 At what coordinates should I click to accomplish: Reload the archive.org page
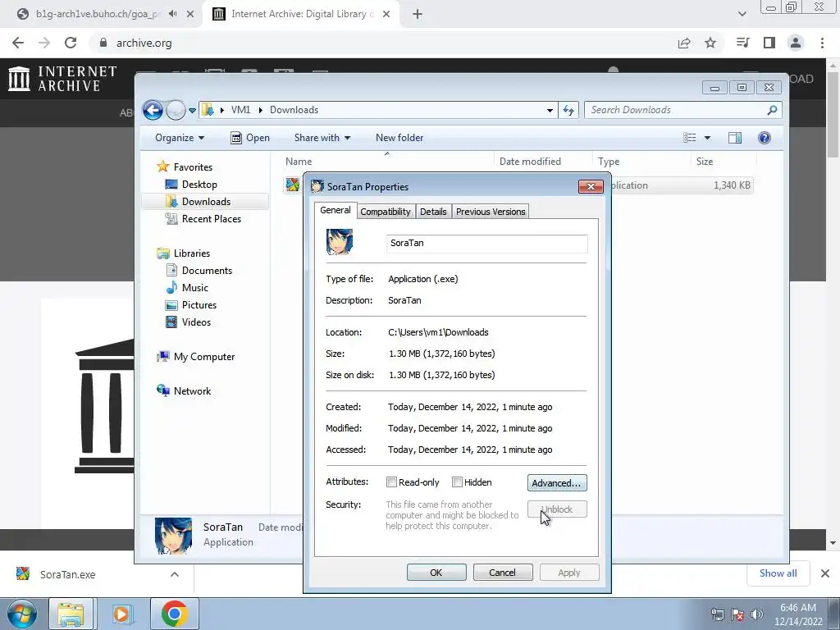coord(71,43)
